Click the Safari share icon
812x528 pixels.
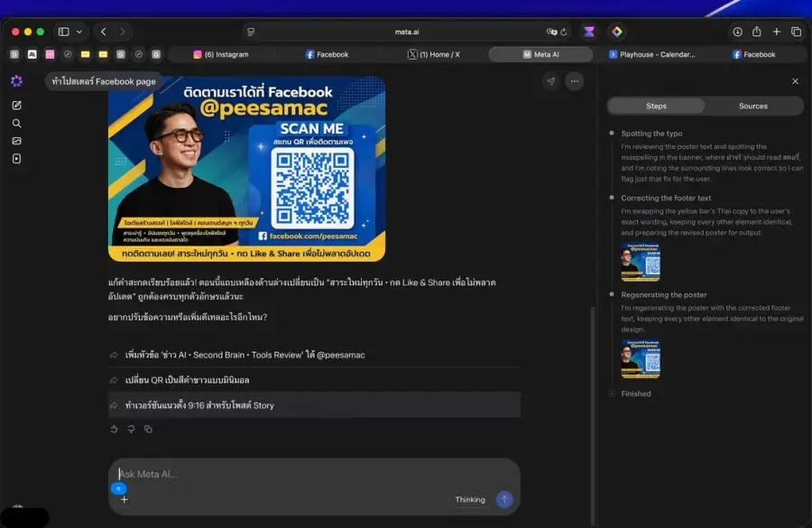(757, 32)
